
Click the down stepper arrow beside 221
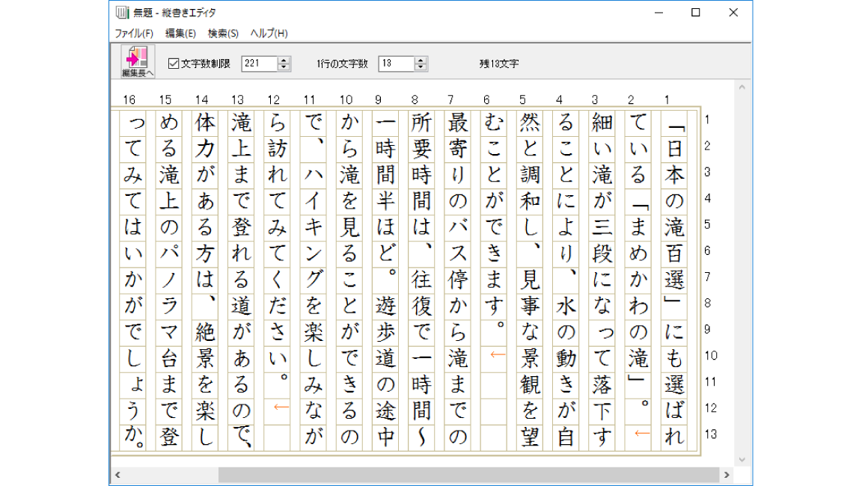pos(284,67)
